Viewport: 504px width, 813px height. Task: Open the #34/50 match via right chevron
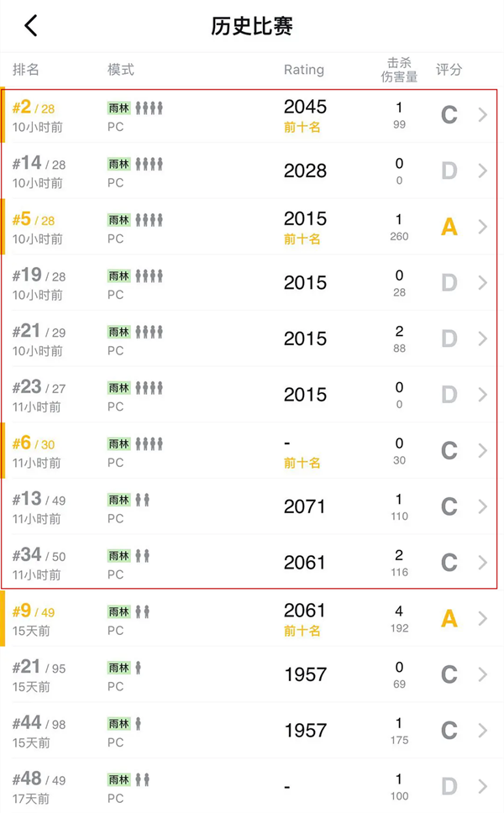pyautogui.click(x=482, y=563)
